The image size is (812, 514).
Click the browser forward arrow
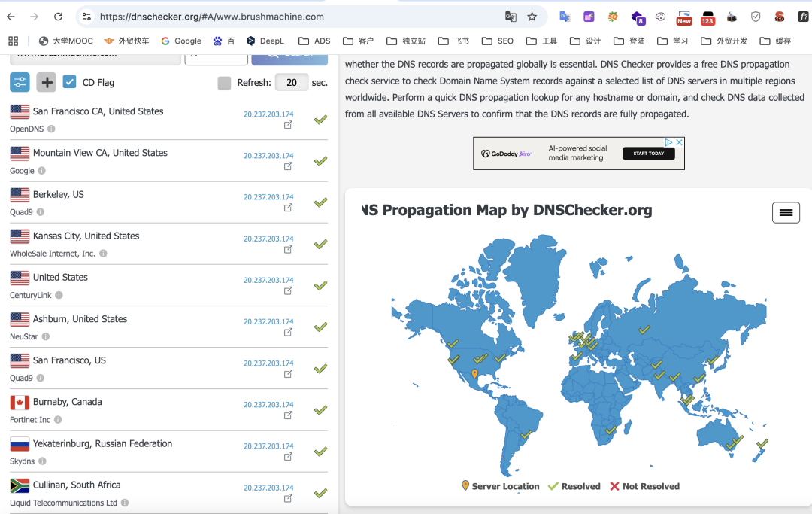34,17
